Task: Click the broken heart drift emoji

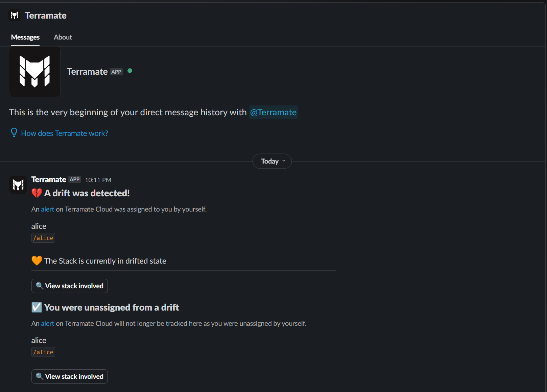Action: click(37, 193)
